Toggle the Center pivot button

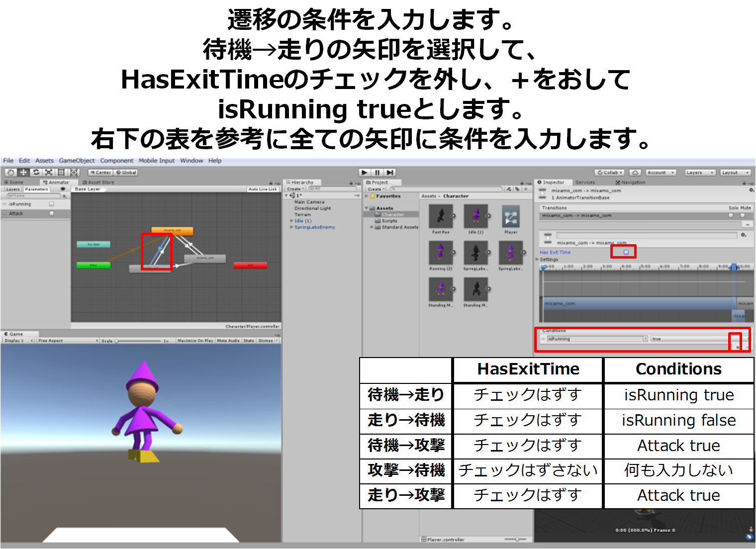coord(100,173)
